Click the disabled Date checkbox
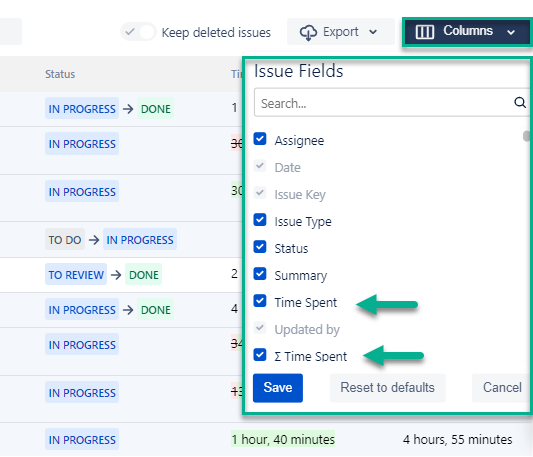Screen dimensions: 533x457 point(260,166)
